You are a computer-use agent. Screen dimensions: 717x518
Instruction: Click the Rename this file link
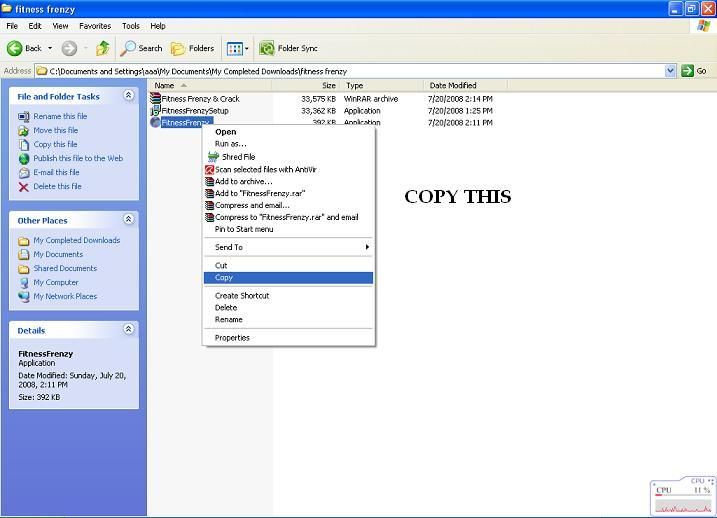click(60, 117)
